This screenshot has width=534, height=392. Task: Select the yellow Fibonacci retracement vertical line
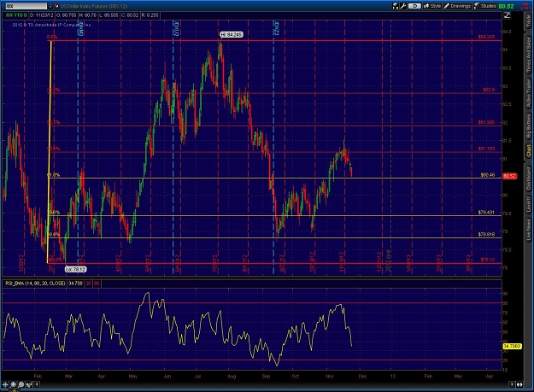click(x=50, y=151)
